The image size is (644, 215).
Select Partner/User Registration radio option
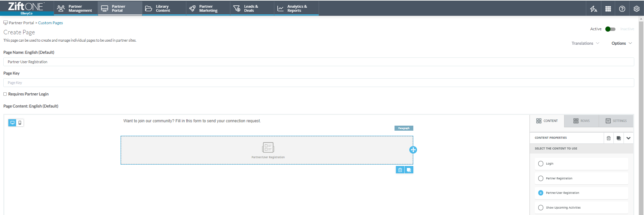[541, 193]
